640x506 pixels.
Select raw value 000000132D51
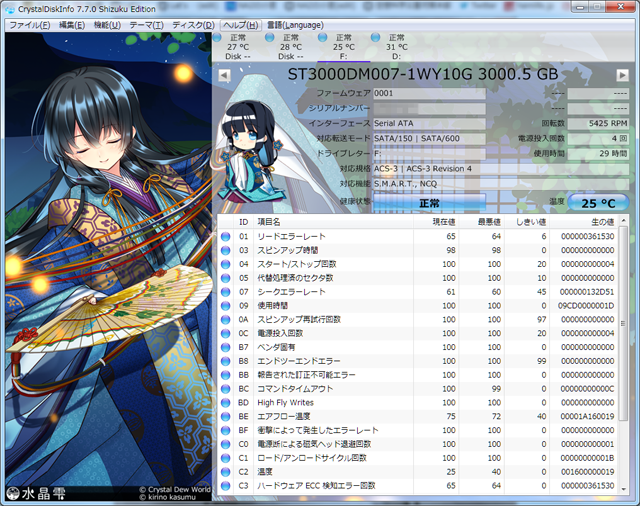[x=587, y=292]
